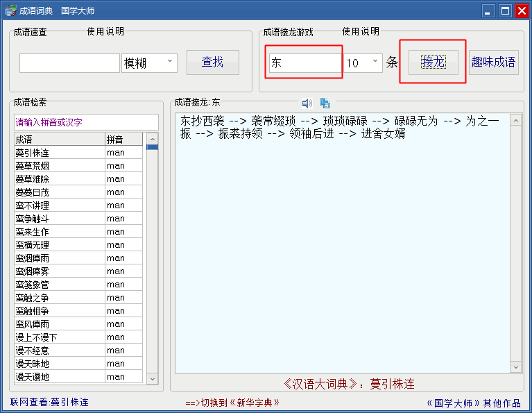
Task: Close the 成语词典 window
Action: coord(522,11)
